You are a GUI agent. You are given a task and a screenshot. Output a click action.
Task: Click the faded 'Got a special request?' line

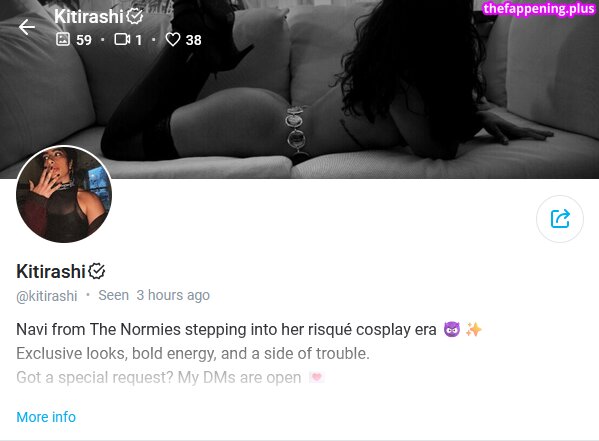point(159,378)
